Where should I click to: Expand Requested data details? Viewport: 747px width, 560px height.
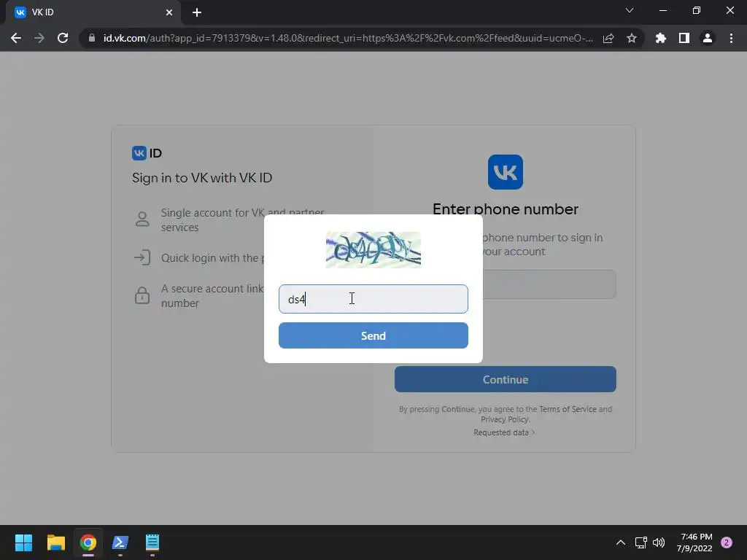pyautogui.click(x=504, y=432)
